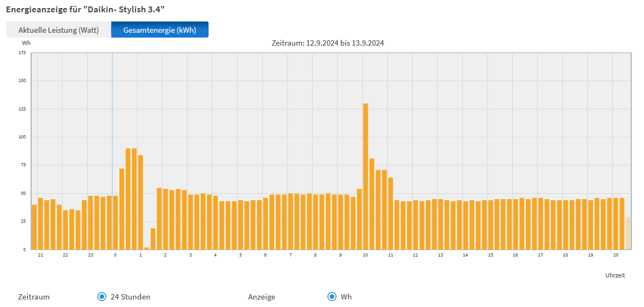
Task: Click the Zeitraum 12.9.2024 bis 13.9.2024 text
Action: [327, 43]
